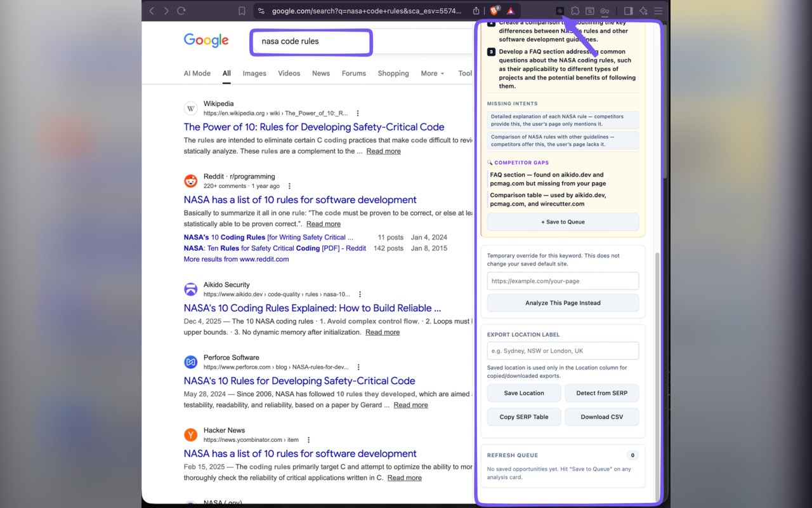Click the Save Location button
Image resolution: width=812 pixels, height=508 pixels.
point(524,393)
